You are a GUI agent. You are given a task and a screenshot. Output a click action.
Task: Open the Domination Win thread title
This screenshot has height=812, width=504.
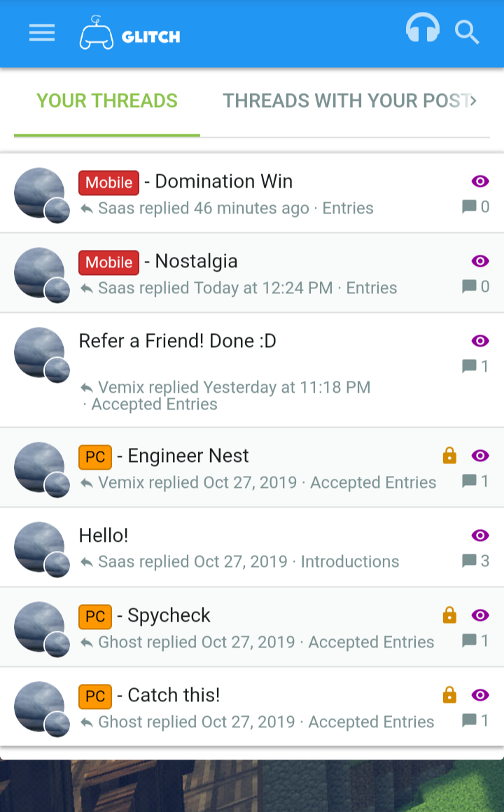(224, 181)
